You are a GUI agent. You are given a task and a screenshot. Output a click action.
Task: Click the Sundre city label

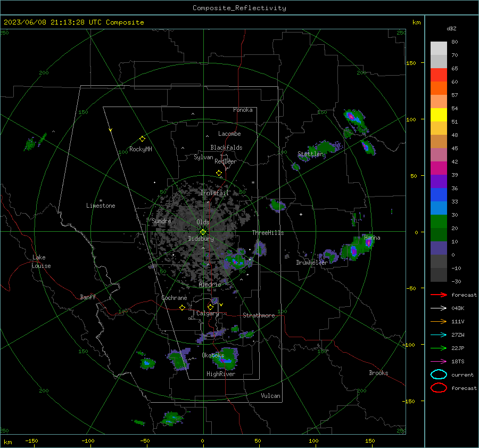coord(162,221)
